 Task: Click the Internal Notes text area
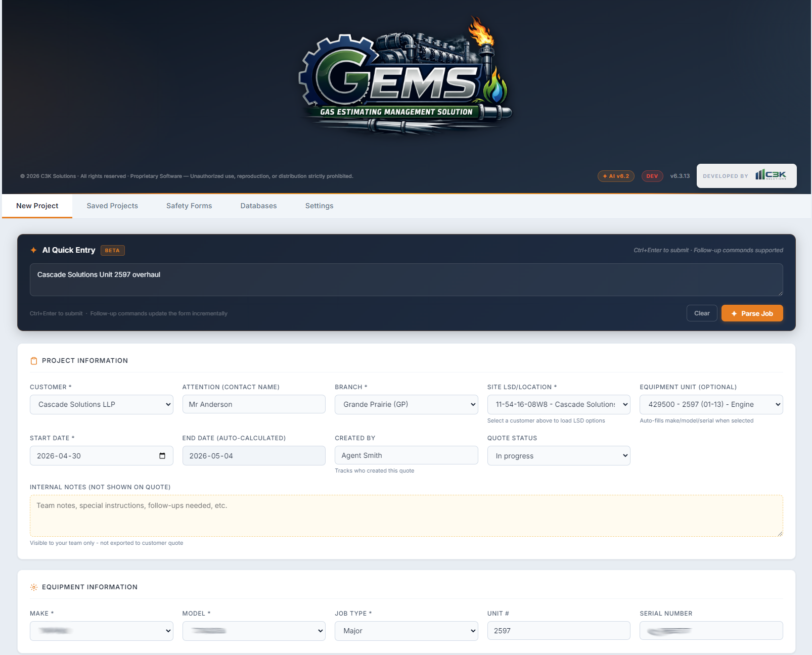coord(407,516)
